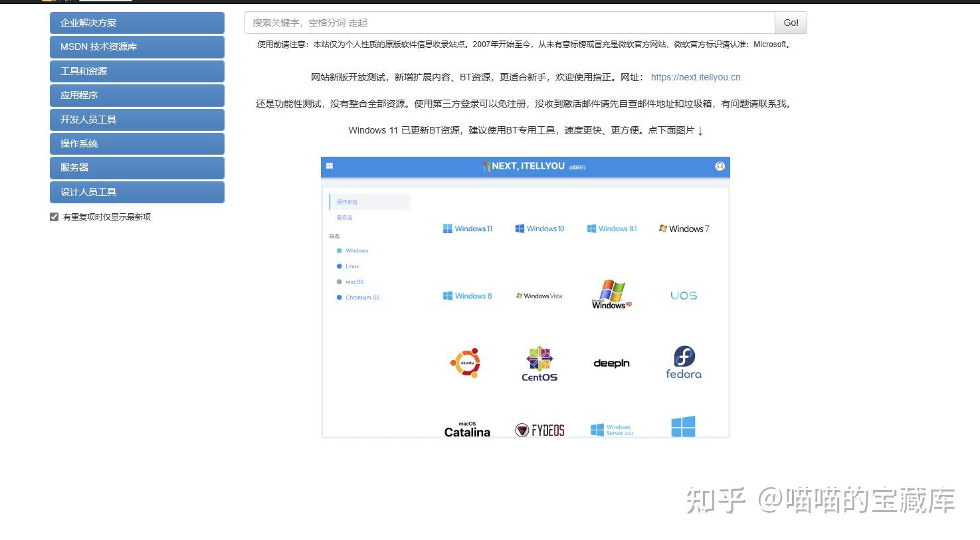Click the FydeOS logo in preview
The image size is (980, 540).
click(x=540, y=430)
